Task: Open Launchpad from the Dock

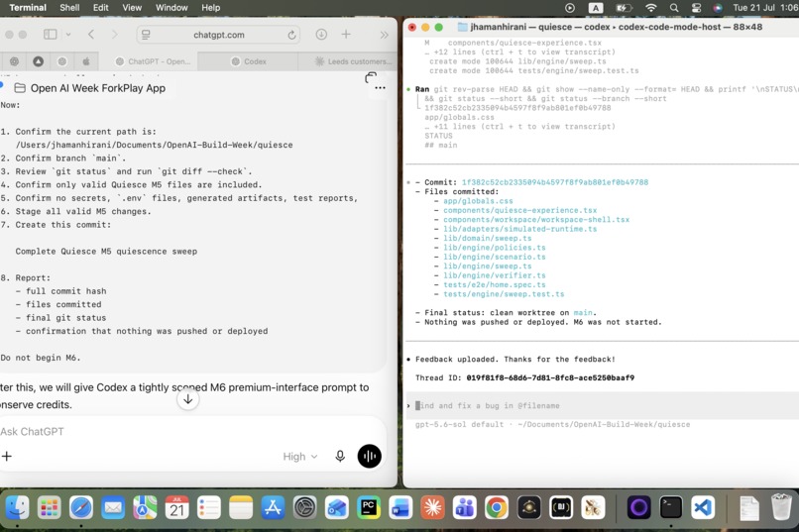Action: click(x=50, y=507)
